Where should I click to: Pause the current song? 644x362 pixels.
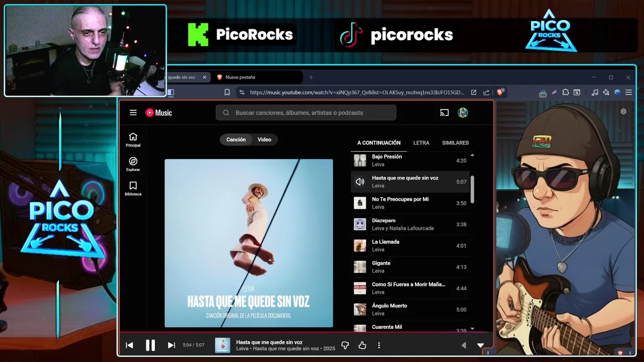pos(150,345)
